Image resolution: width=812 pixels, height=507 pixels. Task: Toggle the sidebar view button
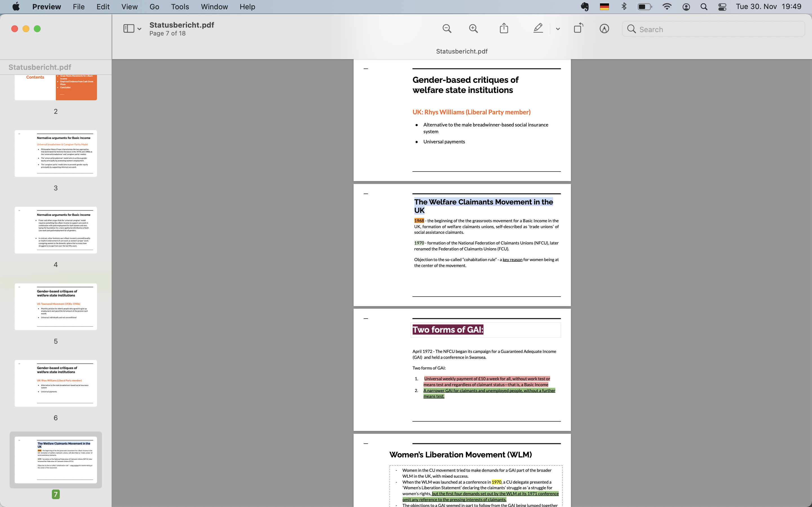[129, 29]
